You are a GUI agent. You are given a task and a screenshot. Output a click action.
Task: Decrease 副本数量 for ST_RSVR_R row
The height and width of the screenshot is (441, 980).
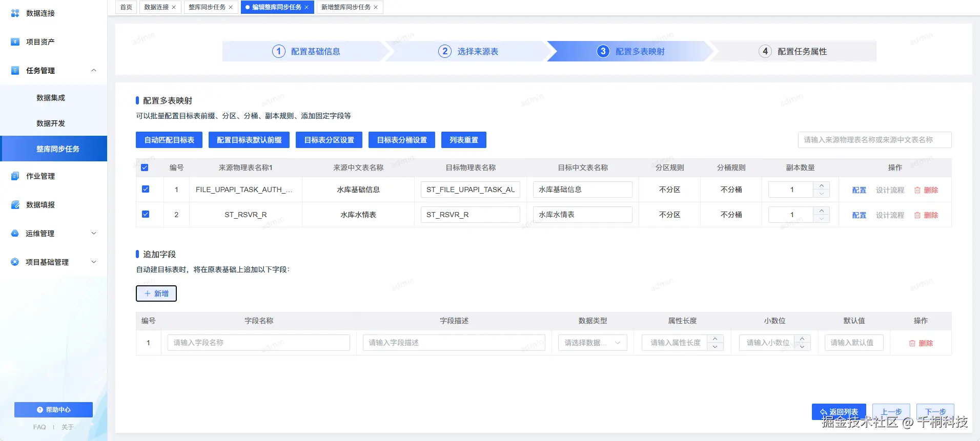[x=822, y=219]
